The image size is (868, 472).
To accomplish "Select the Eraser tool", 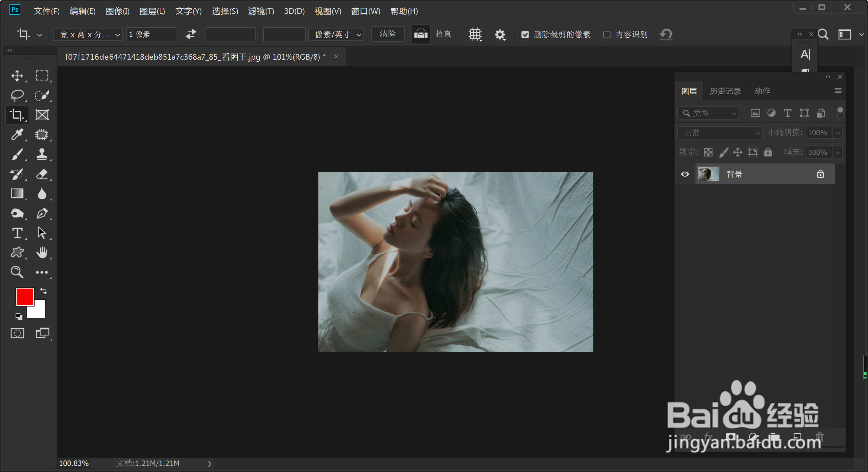I will (42, 174).
